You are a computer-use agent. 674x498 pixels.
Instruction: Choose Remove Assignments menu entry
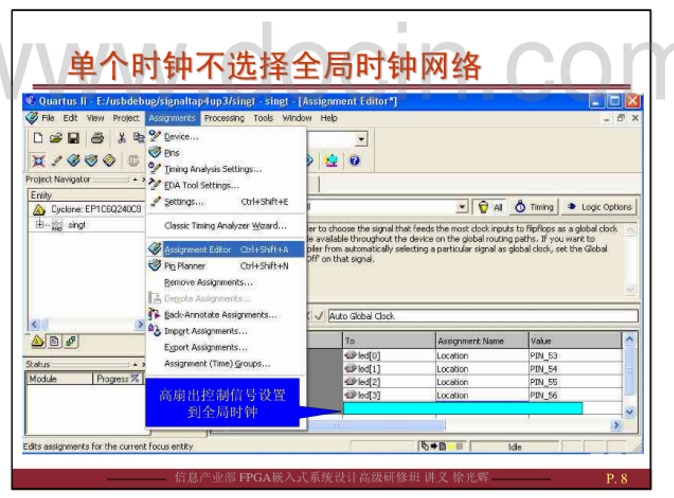tap(226, 282)
